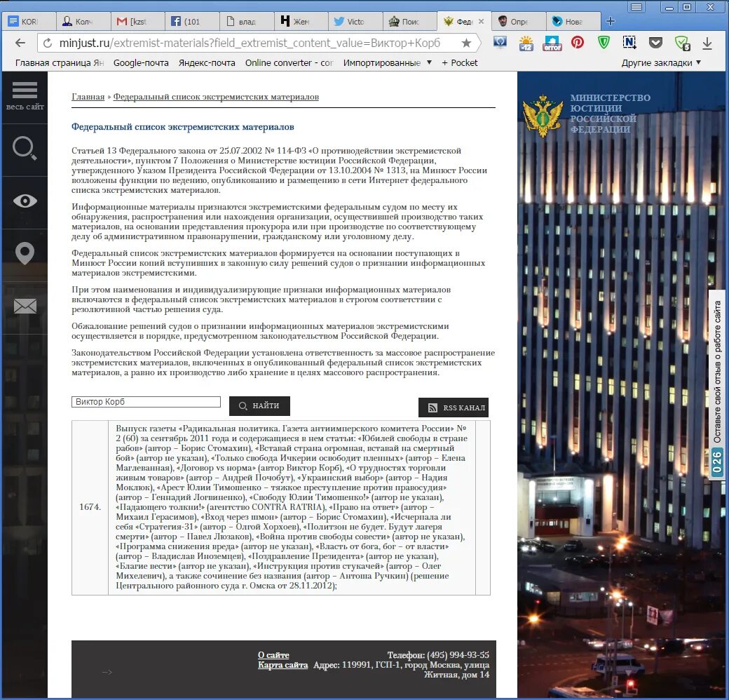Viewport: 729px width, 700px height.
Task: Open the green shield adblock extension
Action: coord(604,43)
